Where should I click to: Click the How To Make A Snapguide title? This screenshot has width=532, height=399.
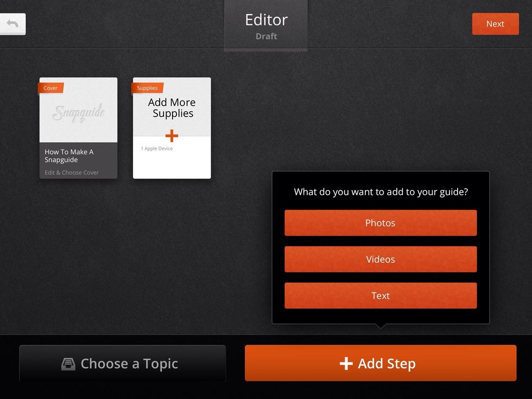click(x=69, y=156)
